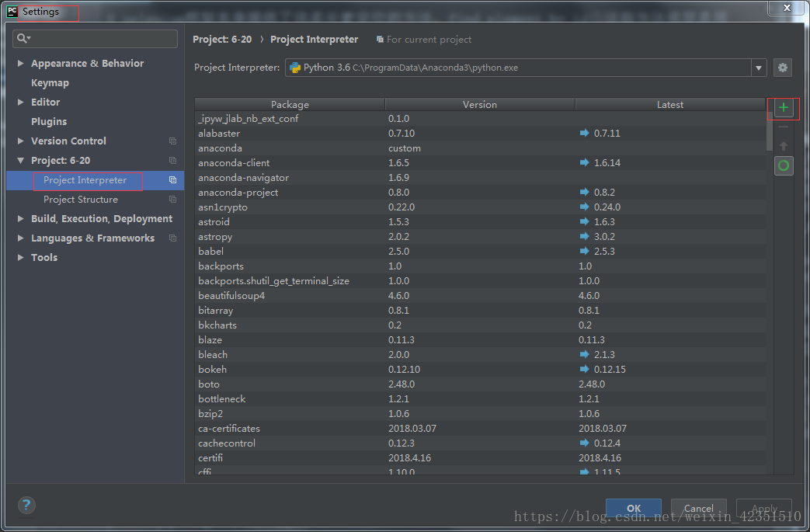Click the green circle conda environment icon
Screen dimensions: 810x532
(x=783, y=165)
